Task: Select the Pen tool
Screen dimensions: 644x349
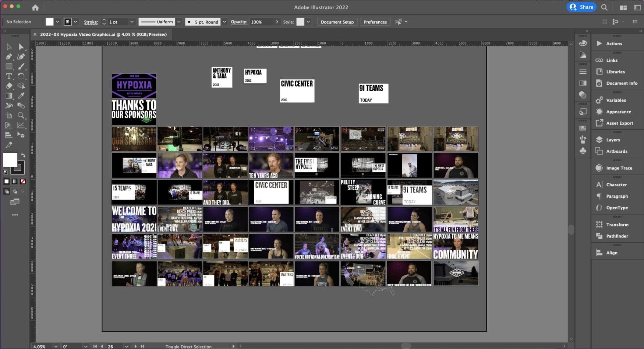Action: click(x=9, y=57)
